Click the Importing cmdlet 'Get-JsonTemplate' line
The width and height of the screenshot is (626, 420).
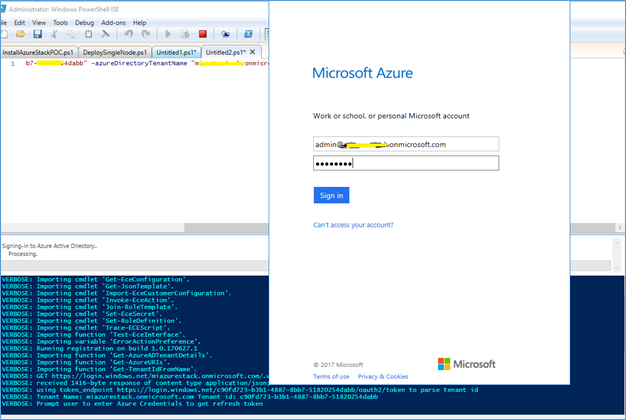point(88,286)
